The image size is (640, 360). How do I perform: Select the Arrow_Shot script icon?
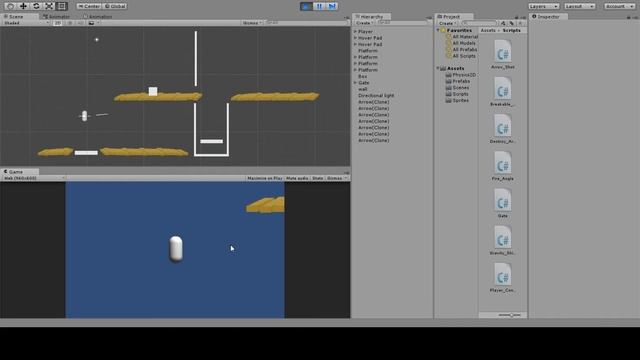click(x=502, y=51)
